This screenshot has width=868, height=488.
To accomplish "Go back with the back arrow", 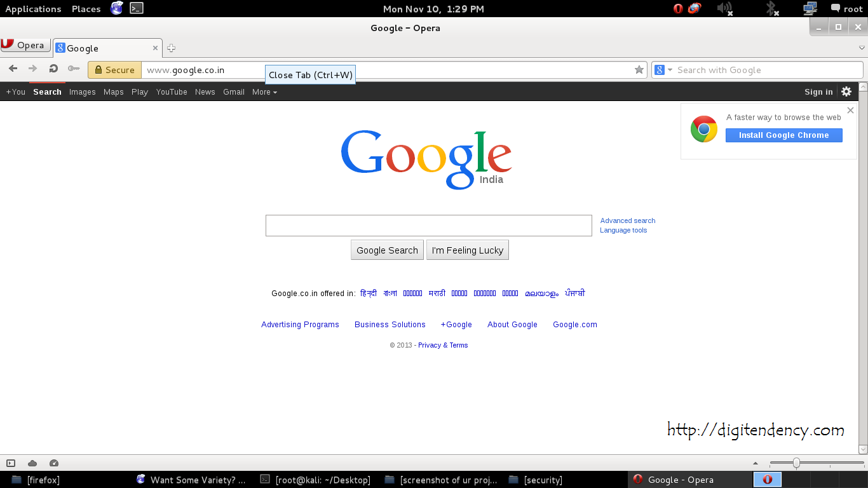I will pyautogui.click(x=13, y=69).
